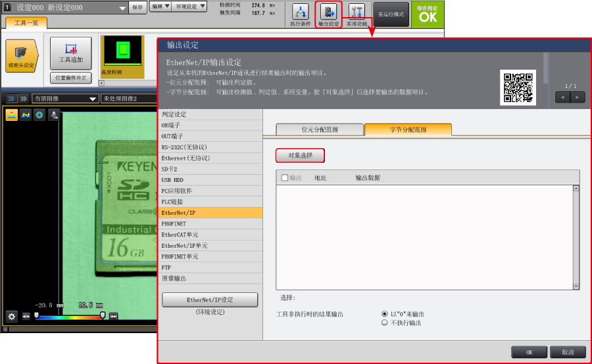Open the 执行条件 execution conditions icon
Image resolution: width=592 pixels, height=364 pixels.
300,14
